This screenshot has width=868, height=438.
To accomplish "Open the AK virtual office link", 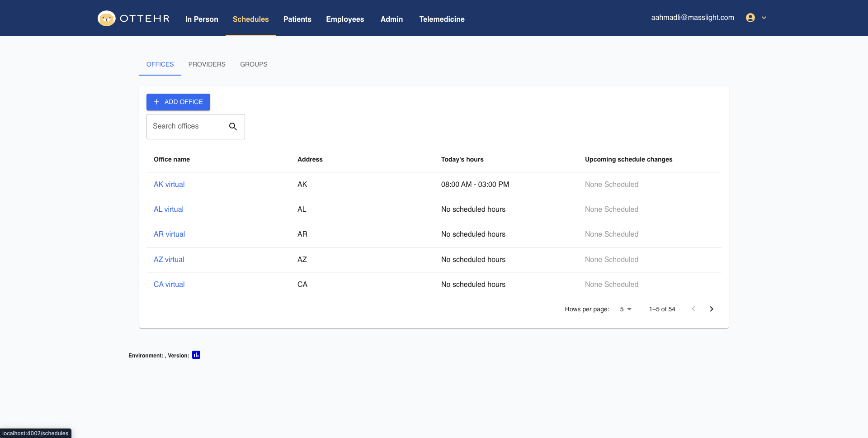I will click(x=169, y=185).
